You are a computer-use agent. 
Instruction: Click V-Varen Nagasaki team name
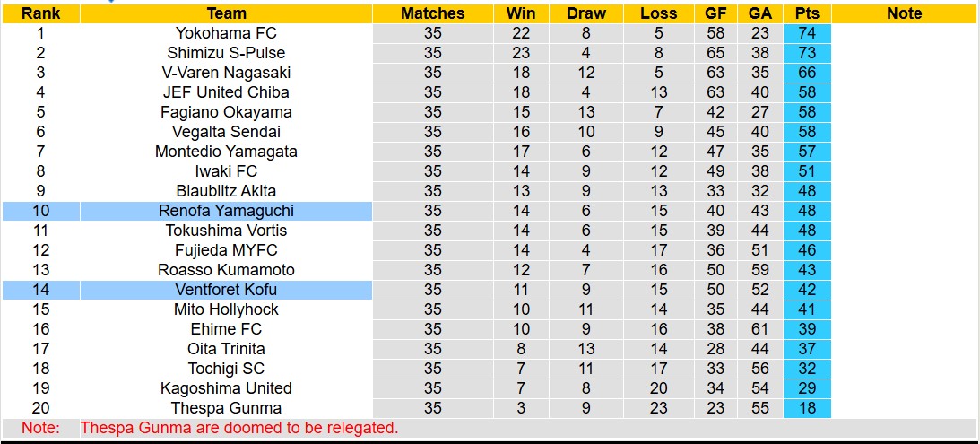(x=226, y=73)
